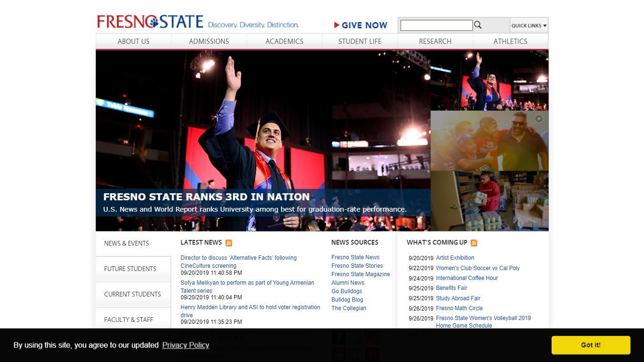This screenshot has width=644, height=362.
Task: Open Henry Madden Library voter registration article
Action: tap(250, 311)
